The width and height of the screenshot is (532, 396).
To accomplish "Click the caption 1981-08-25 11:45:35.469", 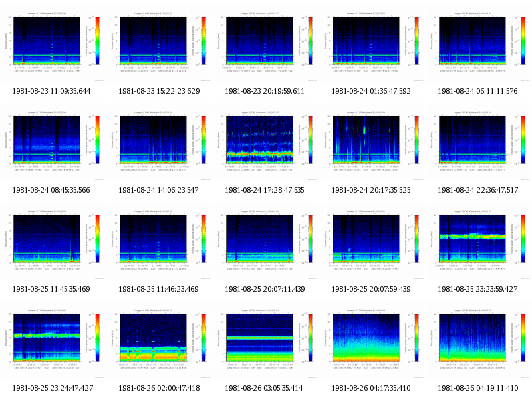I will 51,289.
